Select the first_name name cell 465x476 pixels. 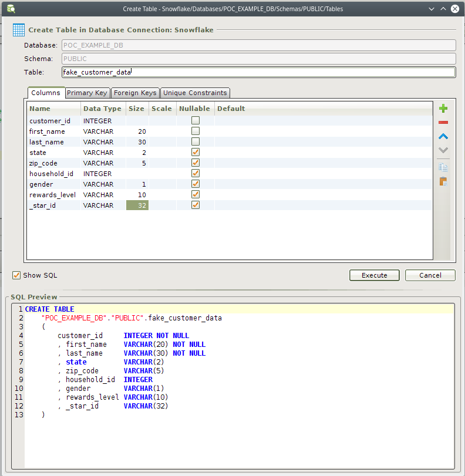pos(54,131)
